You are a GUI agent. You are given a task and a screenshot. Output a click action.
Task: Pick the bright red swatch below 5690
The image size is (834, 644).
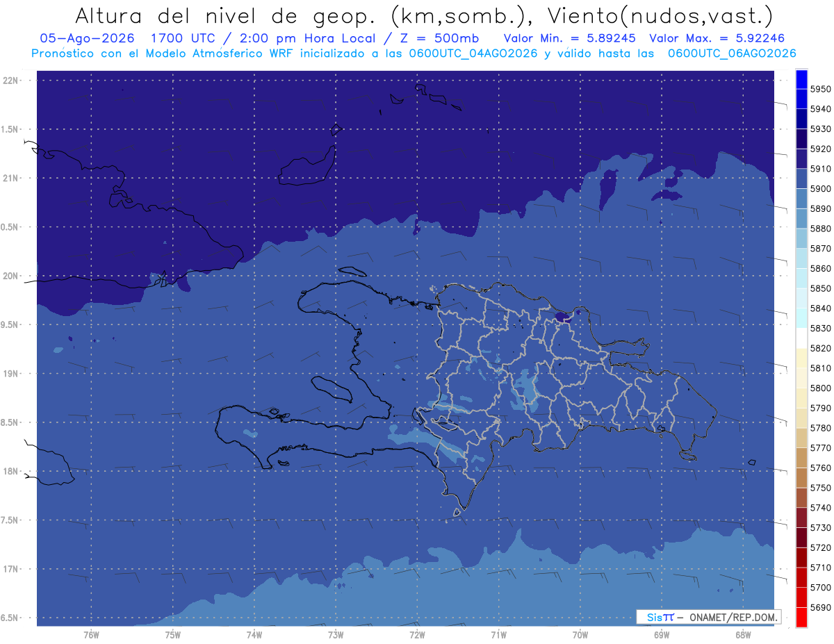tap(801, 617)
